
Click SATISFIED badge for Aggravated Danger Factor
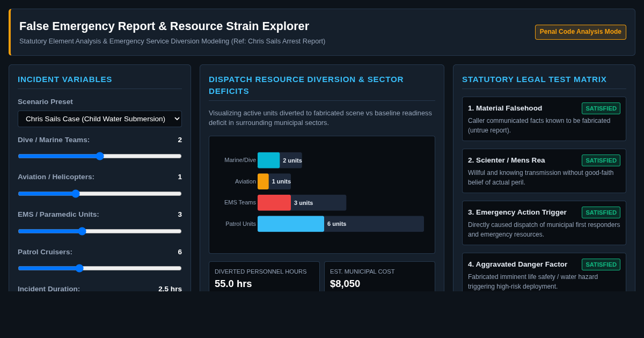601,264
